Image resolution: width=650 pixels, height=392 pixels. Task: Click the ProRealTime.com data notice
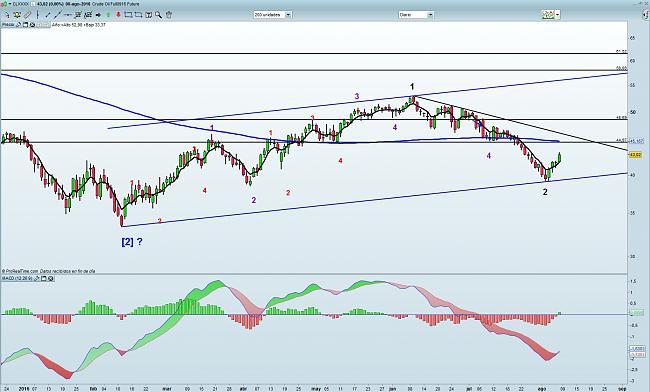point(49,271)
